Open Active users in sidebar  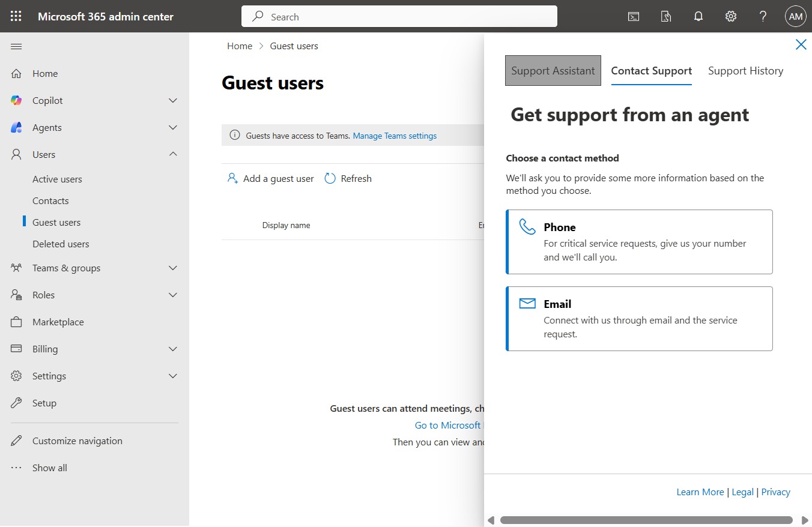pyautogui.click(x=57, y=179)
